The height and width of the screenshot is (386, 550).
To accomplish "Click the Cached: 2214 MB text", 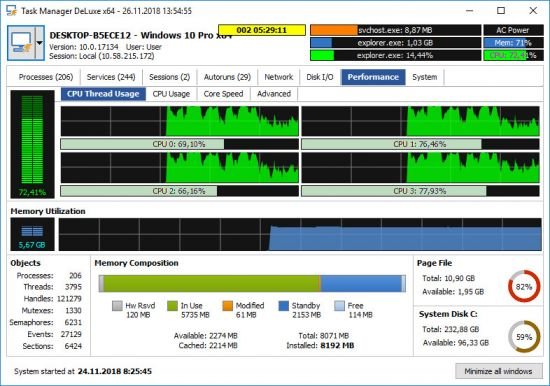I will [x=208, y=345].
